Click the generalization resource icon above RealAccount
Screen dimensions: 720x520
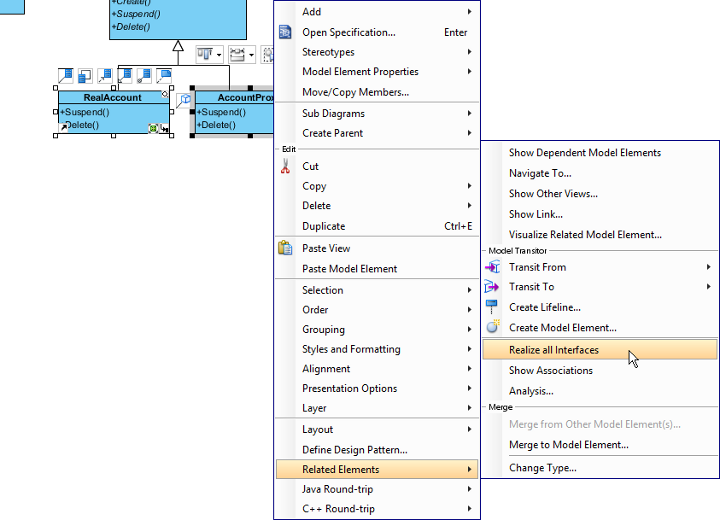click(124, 76)
